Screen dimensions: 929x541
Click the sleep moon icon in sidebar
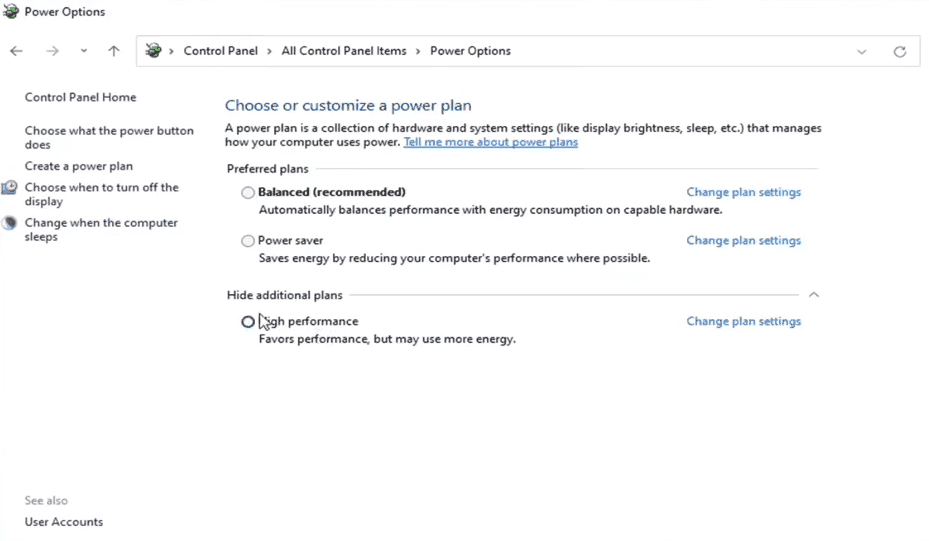(9, 223)
